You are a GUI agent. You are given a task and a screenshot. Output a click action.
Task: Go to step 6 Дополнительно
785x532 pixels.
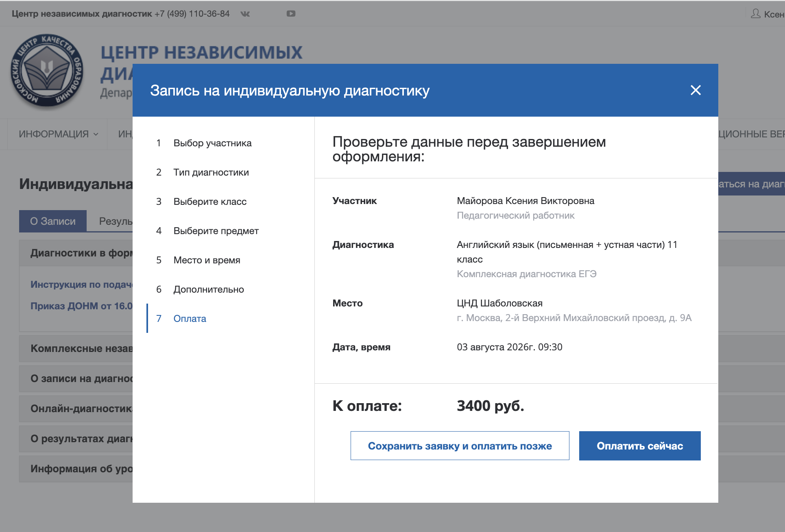tap(201, 289)
